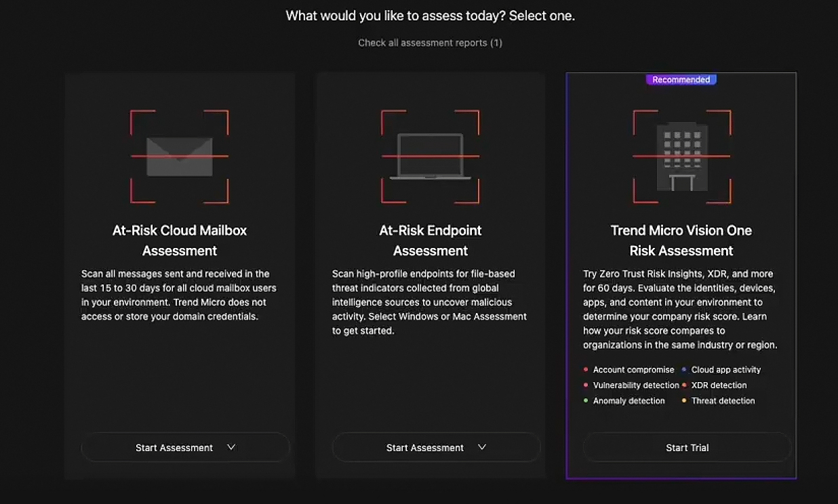Viewport: 838px width, 504px height.
Task: Click the Vulnerability detection label
Action: [x=636, y=385]
